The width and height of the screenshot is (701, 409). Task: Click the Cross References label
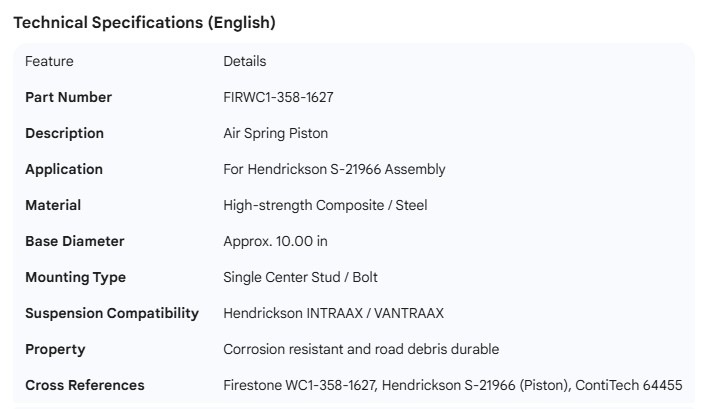coord(84,385)
